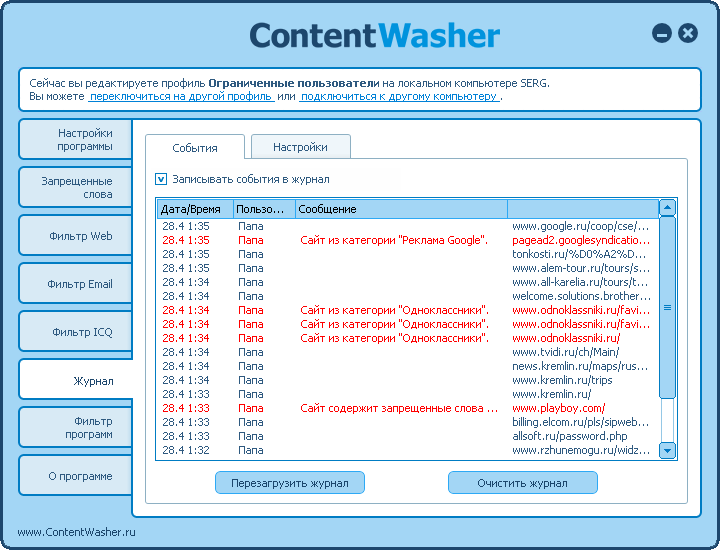Select the "Сайт содержит запрещенные слова" message
720x550 pixels.
399,408
